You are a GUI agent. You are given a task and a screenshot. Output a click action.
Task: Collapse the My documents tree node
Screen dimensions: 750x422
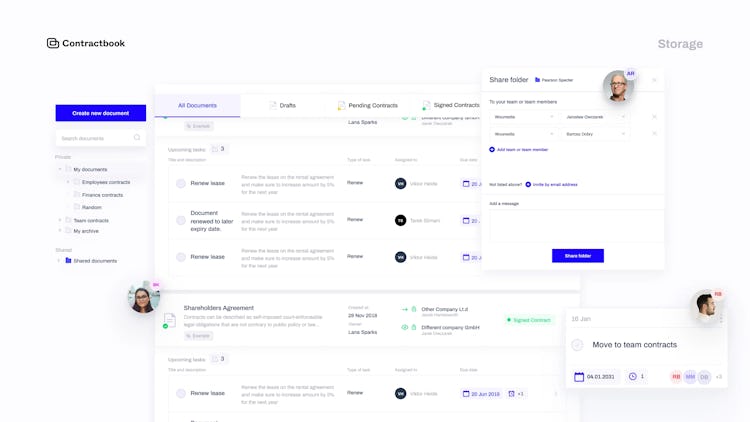60,169
